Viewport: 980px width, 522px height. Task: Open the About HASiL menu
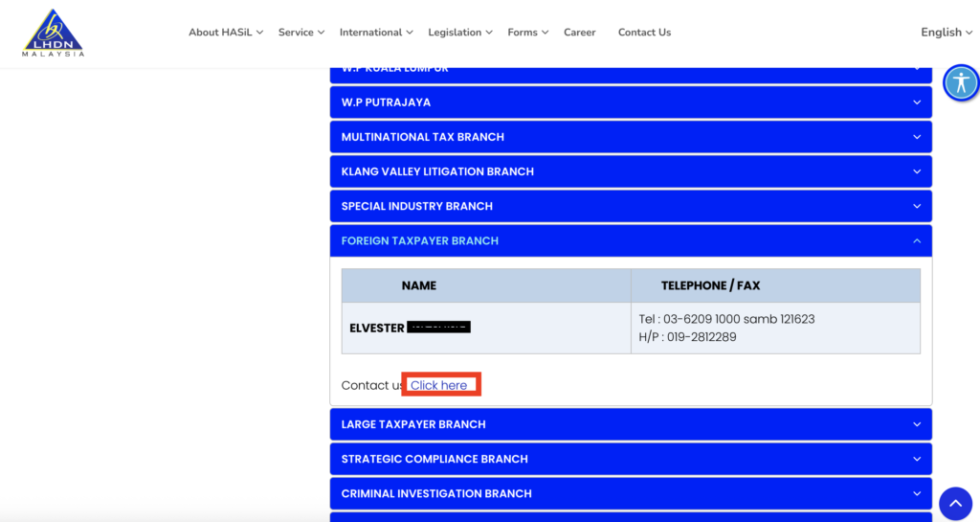pos(226,33)
